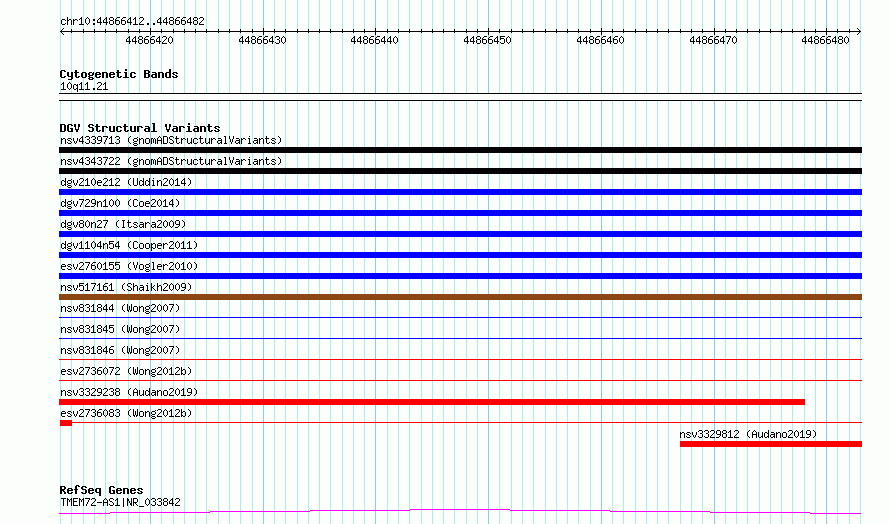Click the blue bar under dgv1104n54

(x=460, y=255)
